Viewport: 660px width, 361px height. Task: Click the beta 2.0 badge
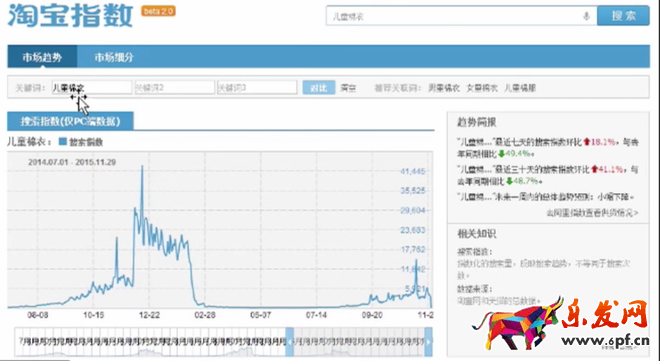pyautogui.click(x=158, y=11)
